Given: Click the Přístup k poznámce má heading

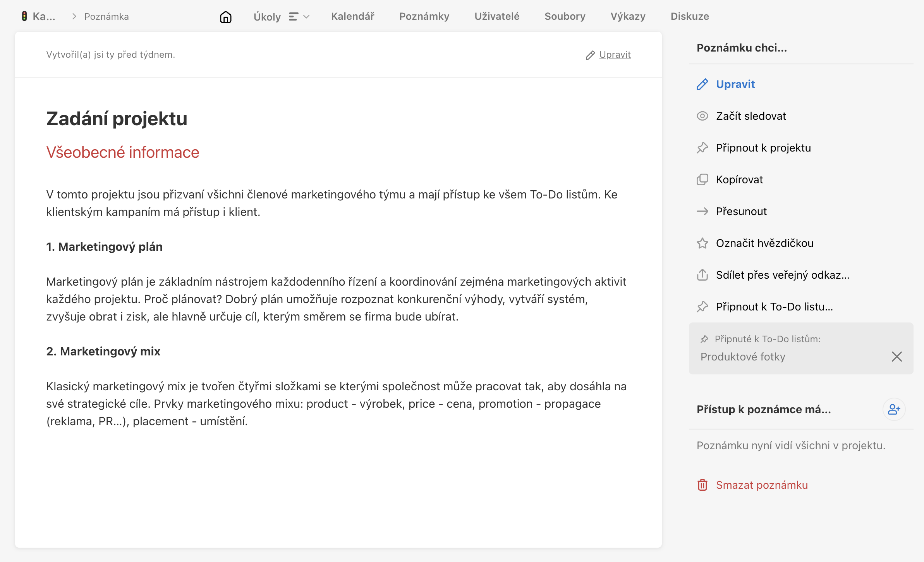Looking at the screenshot, I should (764, 409).
